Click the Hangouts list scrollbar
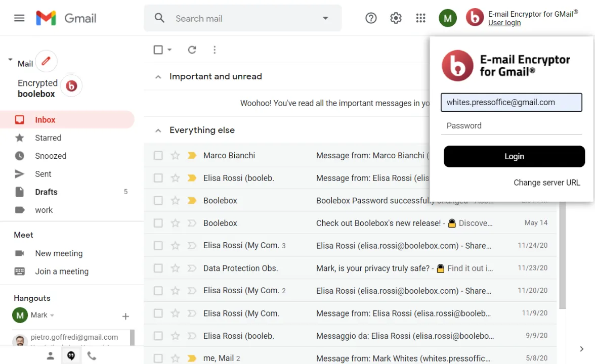Screen dimensions: 595x364 click(132, 338)
